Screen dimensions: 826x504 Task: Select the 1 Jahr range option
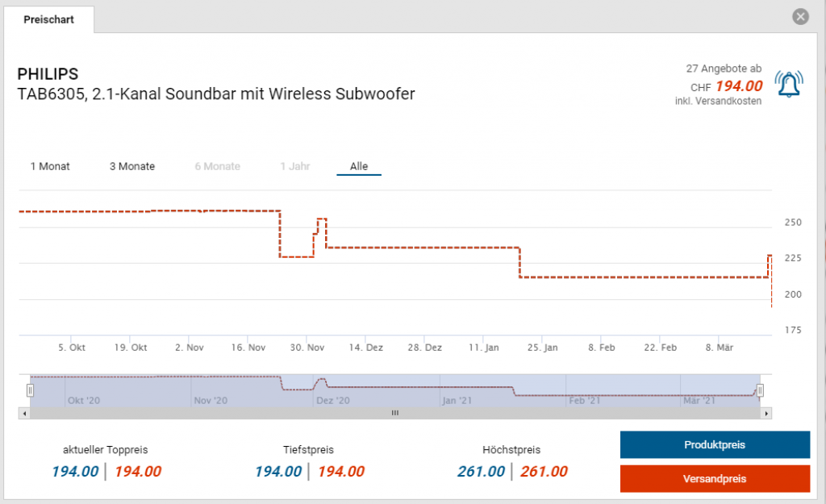294,166
